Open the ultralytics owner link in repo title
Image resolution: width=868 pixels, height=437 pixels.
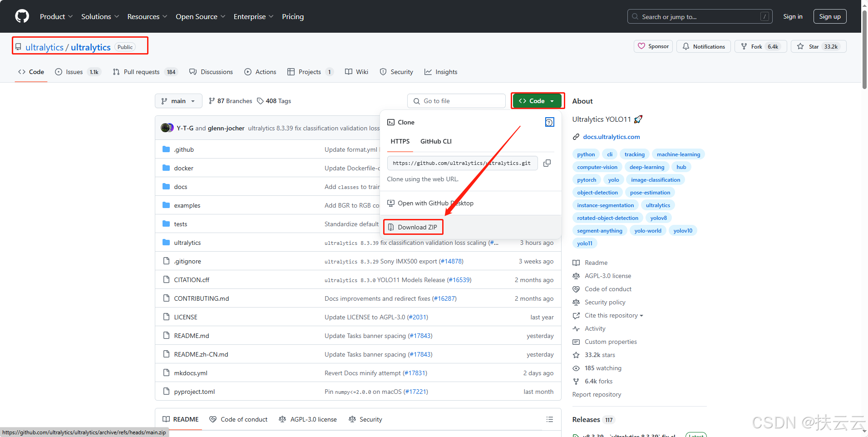point(44,47)
